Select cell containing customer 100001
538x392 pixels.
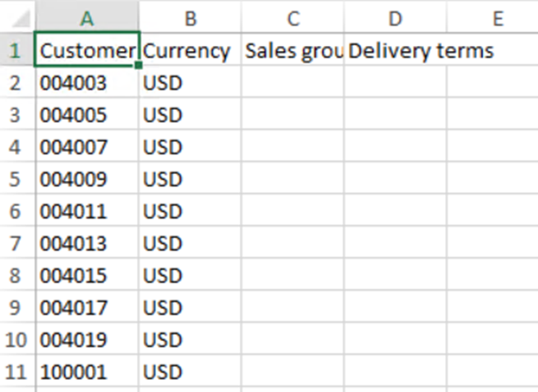click(x=87, y=372)
